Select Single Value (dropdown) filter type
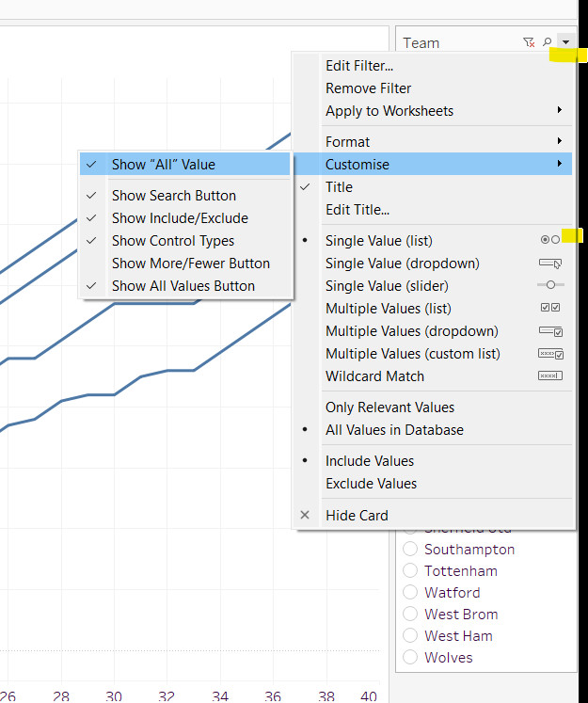The height and width of the screenshot is (703, 588). [x=433, y=264]
